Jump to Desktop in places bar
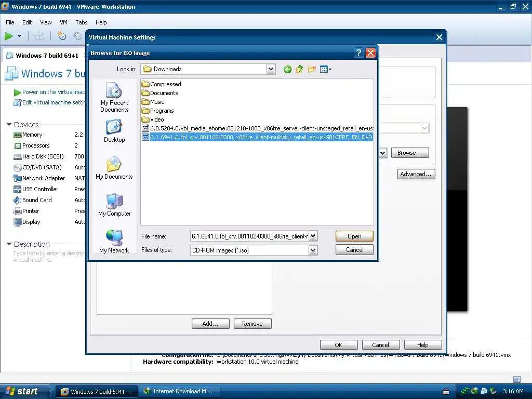Image resolution: width=532 pixels, height=399 pixels. [x=114, y=131]
